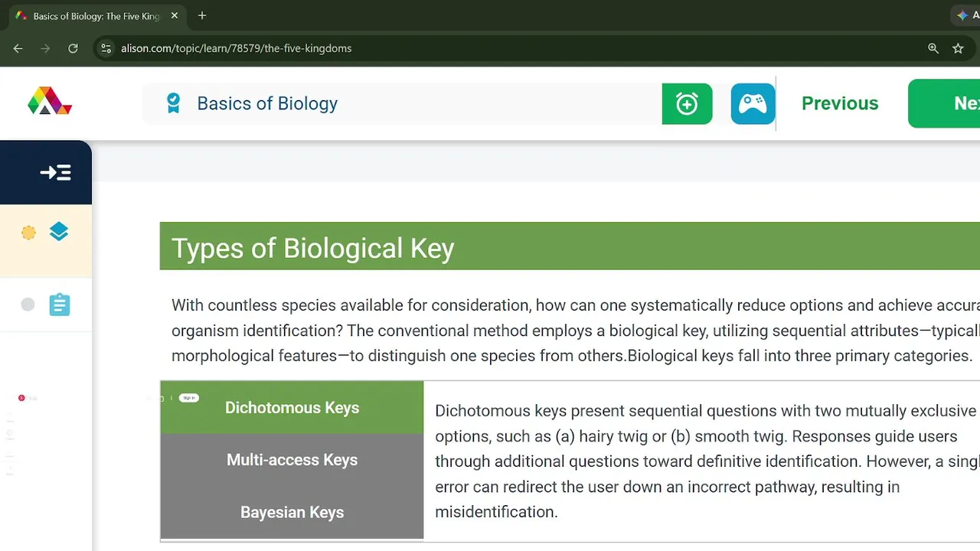
Task: Open the game controller icon
Action: pos(753,104)
